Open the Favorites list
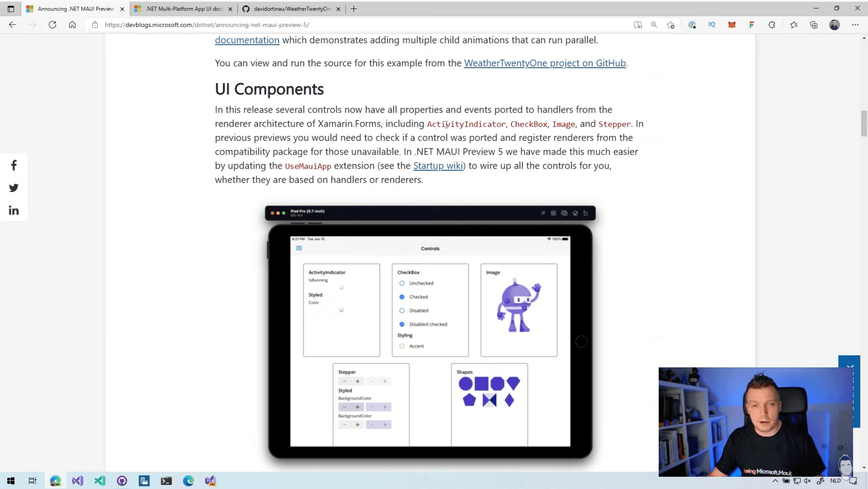Screen dimensions: 868x489 click(x=794, y=25)
